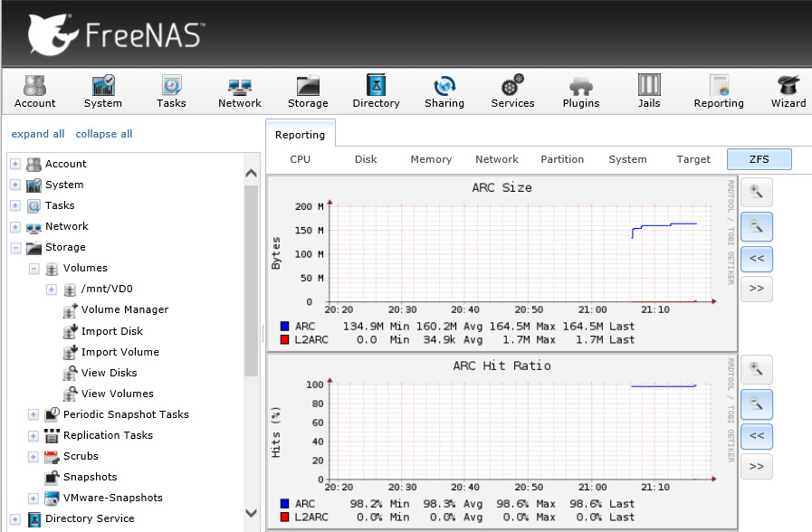Open the Sharing toolbar icon
Screen dimensions: 812x532
444,91
